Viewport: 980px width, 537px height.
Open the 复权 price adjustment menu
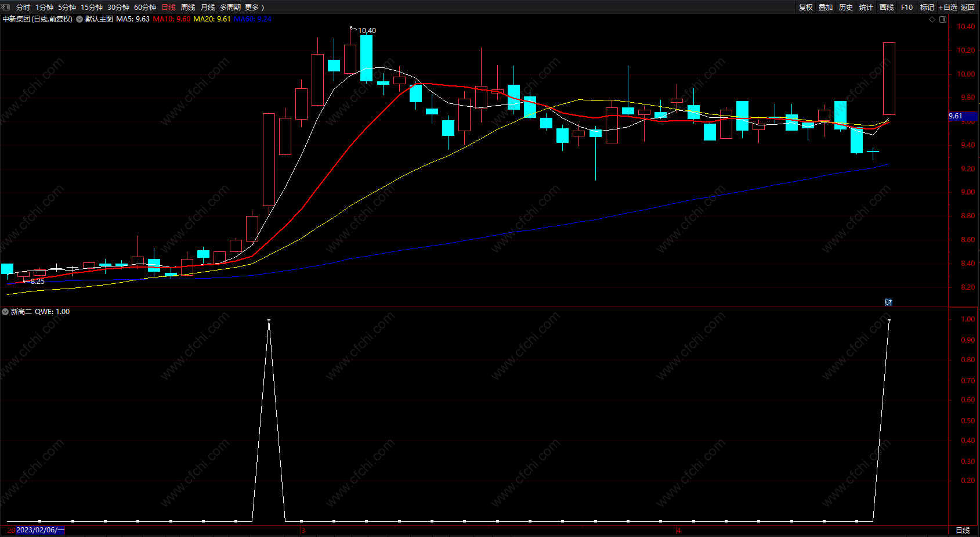point(806,8)
